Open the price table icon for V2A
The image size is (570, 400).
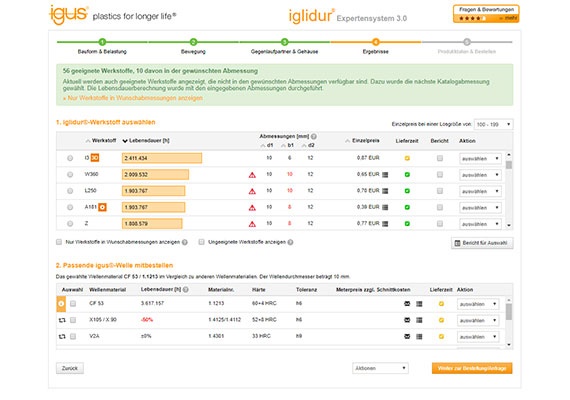[419, 336]
